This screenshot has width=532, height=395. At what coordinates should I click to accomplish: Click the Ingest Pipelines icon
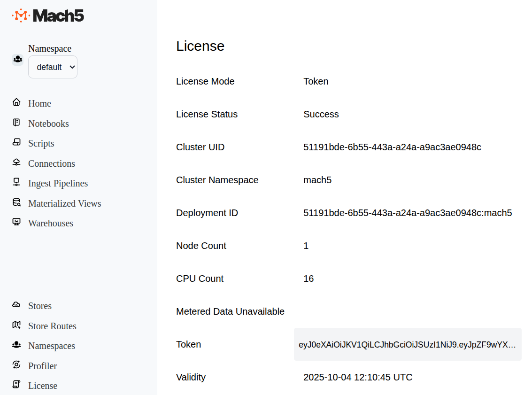click(16, 182)
